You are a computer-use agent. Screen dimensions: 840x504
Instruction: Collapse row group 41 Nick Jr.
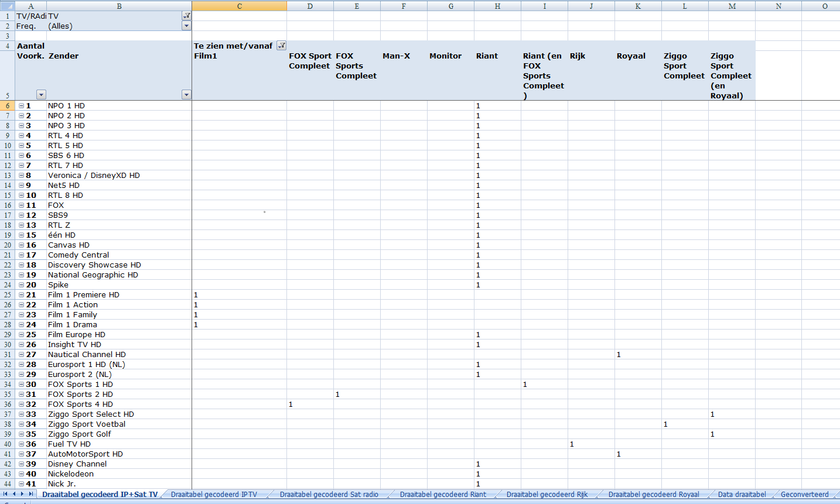pyautogui.click(x=21, y=484)
